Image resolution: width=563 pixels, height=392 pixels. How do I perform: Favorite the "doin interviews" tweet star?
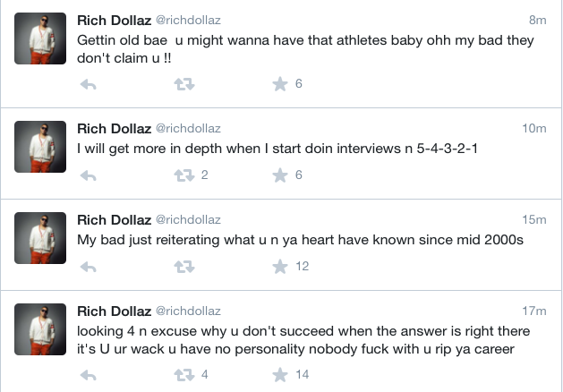pyautogui.click(x=279, y=175)
